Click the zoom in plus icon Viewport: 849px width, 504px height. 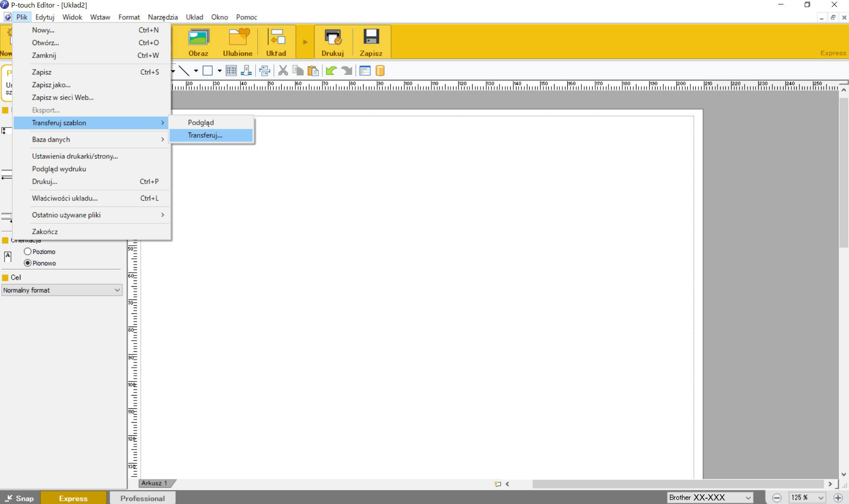click(x=837, y=498)
